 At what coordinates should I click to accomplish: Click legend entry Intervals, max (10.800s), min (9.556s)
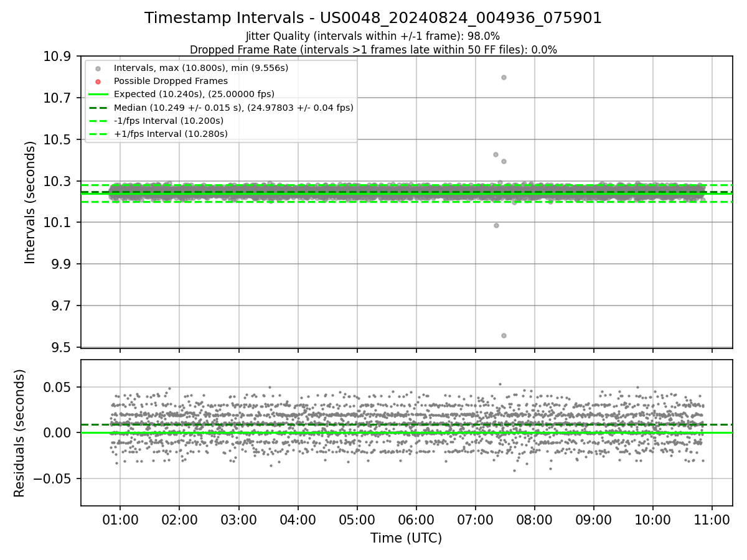point(201,68)
